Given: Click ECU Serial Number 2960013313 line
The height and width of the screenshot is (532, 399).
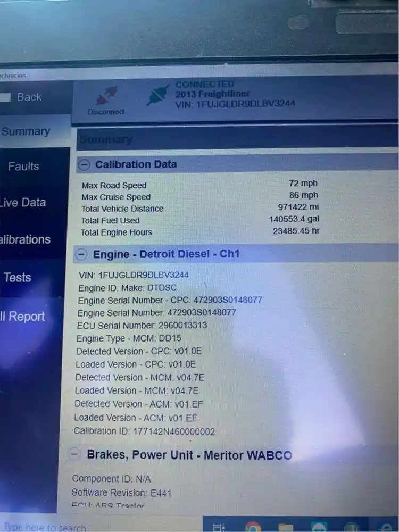Looking at the screenshot, I should [x=142, y=326].
